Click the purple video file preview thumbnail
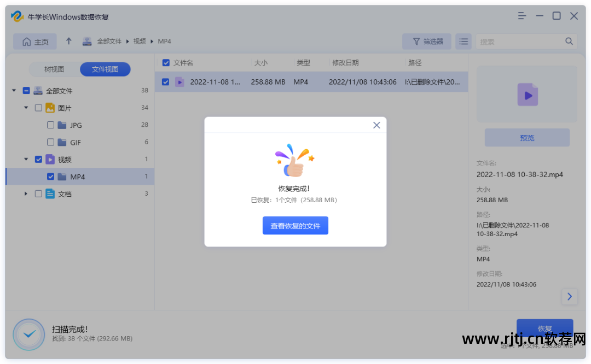591x364 pixels. click(x=527, y=95)
